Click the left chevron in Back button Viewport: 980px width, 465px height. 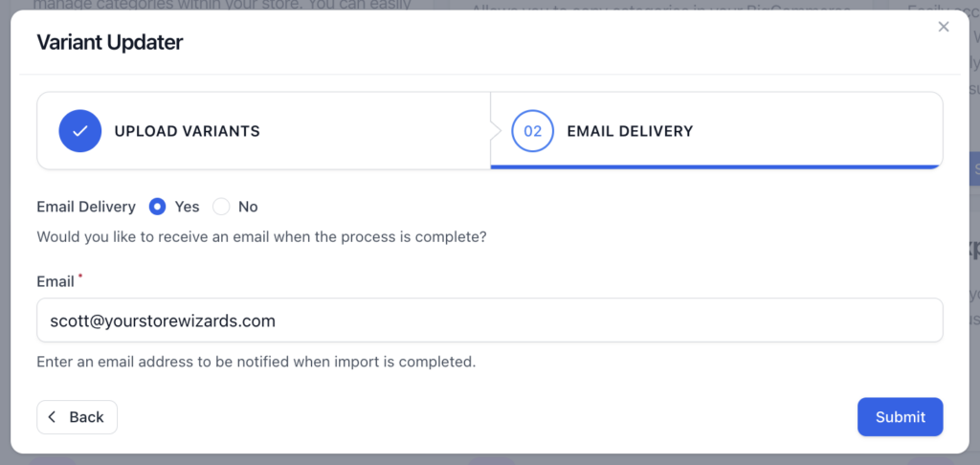click(x=52, y=417)
